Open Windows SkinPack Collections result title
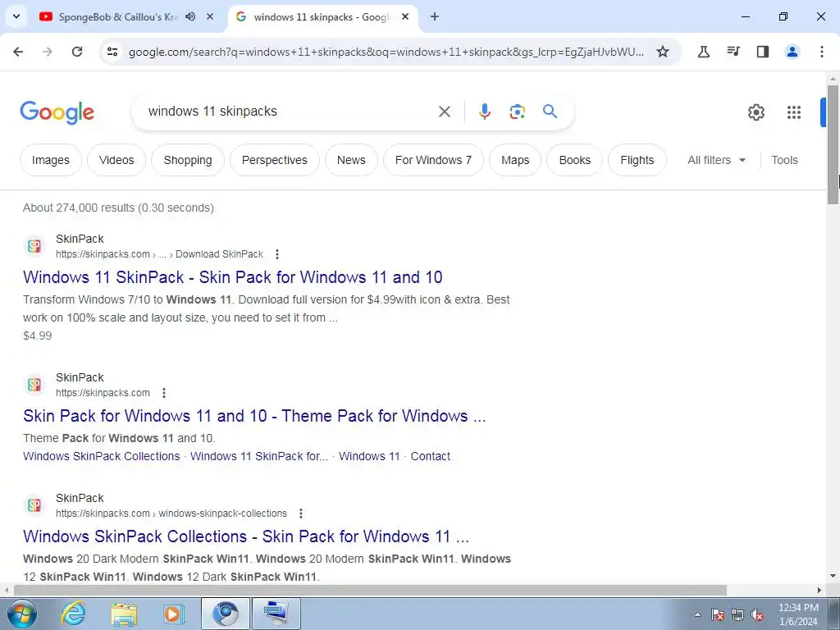 (x=246, y=536)
